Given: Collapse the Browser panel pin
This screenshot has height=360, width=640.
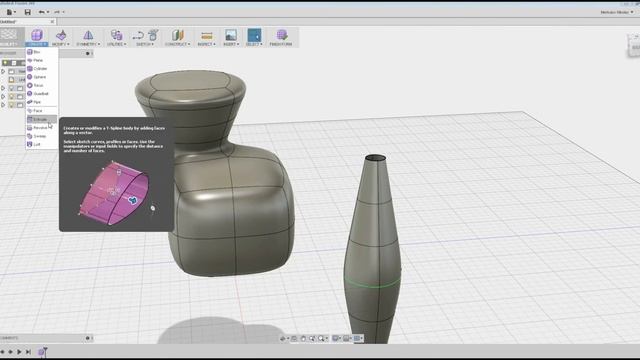Looking at the screenshot, I should coord(88,53).
